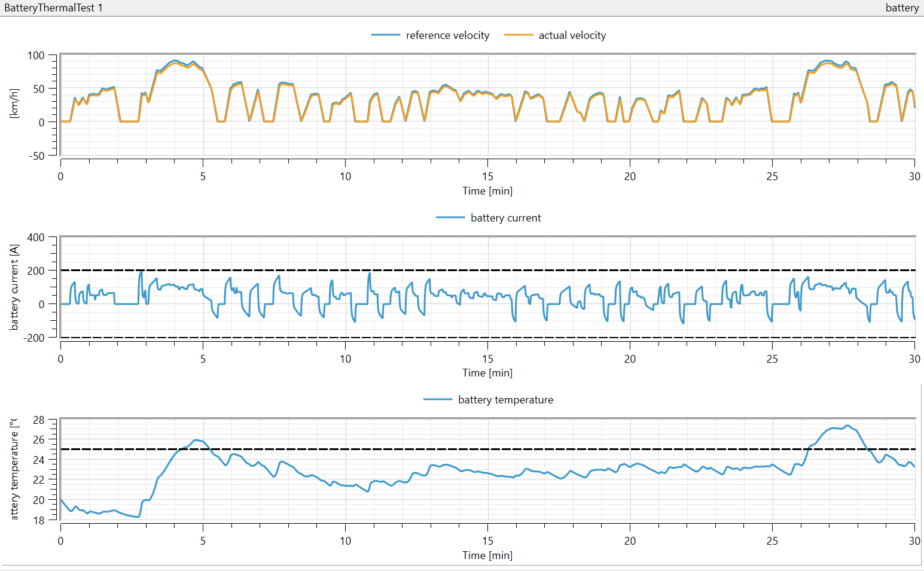The image size is (924, 571).
Task: Click the Time [min] label under current plot
Action: [x=487, y=373]
